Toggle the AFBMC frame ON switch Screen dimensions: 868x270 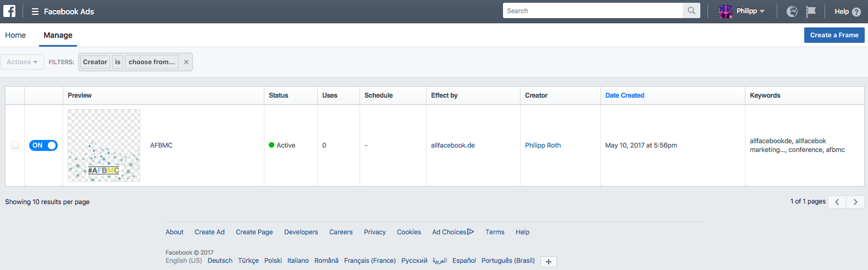(x=43, y=145)
